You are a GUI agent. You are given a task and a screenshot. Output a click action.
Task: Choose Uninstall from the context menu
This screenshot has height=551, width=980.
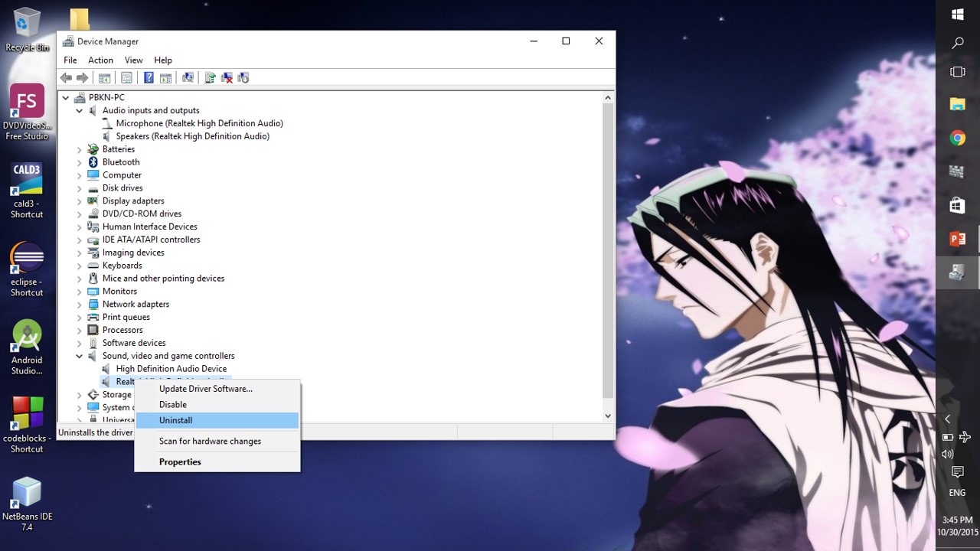pos(175,420)
